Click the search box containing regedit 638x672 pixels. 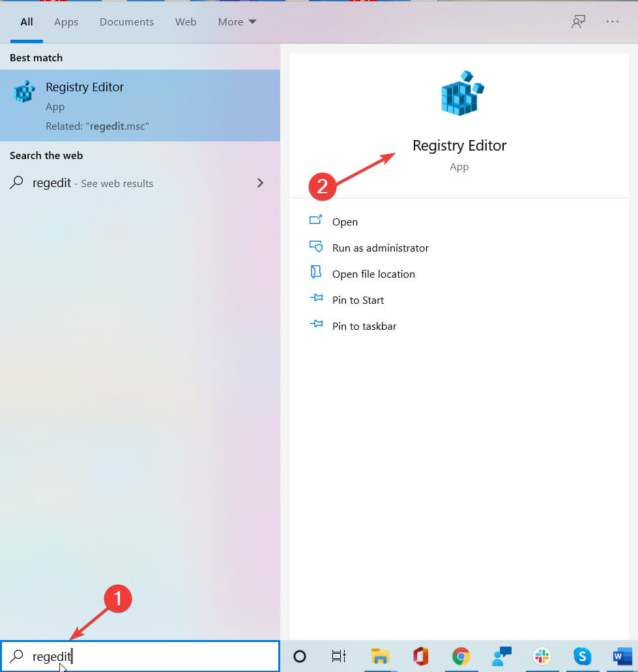[140, 656]
